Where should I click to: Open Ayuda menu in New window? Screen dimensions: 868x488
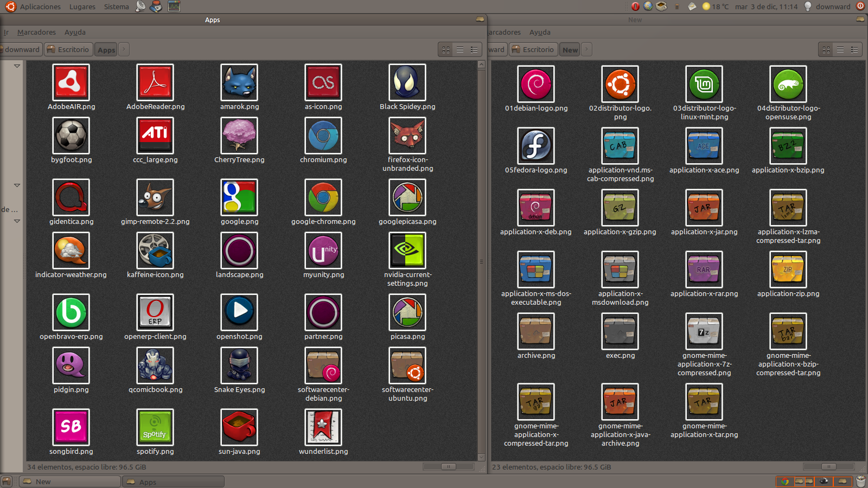pyautogui.click(x=540, y=32)
